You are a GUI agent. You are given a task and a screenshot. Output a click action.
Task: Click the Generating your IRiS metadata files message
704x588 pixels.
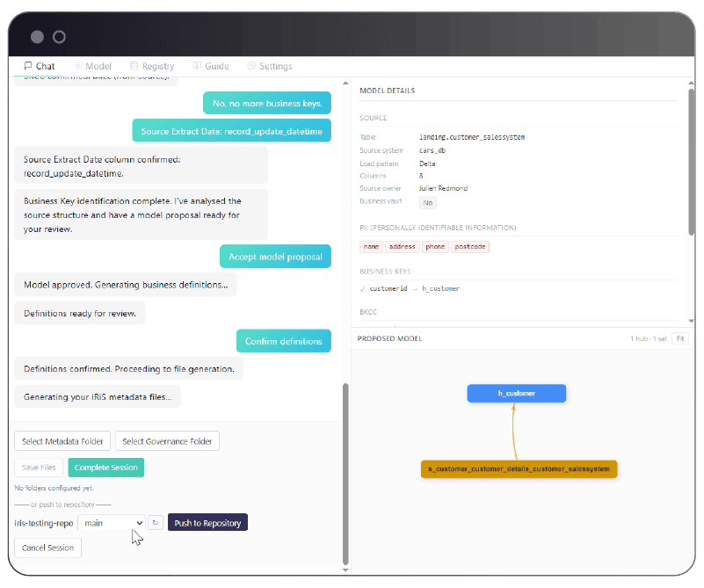pyautogui.click(x=98, y=396)
